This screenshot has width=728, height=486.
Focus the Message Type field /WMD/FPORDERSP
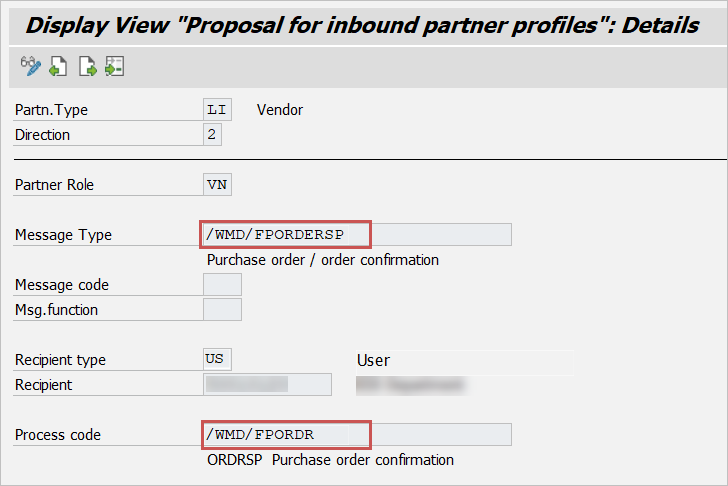click(x=286, y=235)
